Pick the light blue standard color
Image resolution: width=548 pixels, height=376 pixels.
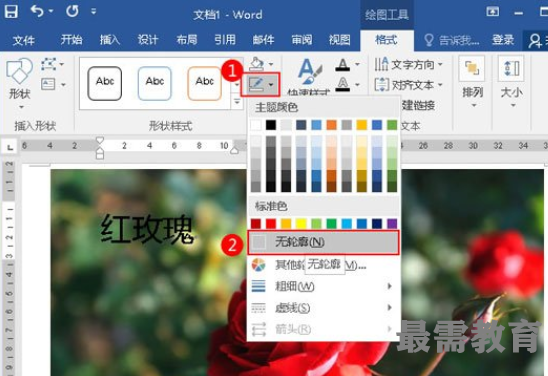[x=347, y=223]
